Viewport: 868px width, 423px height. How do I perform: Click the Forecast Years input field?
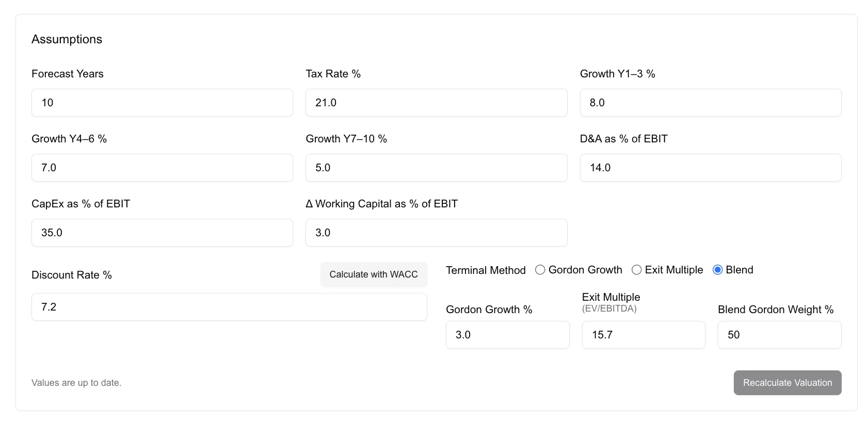coord(162,103)
